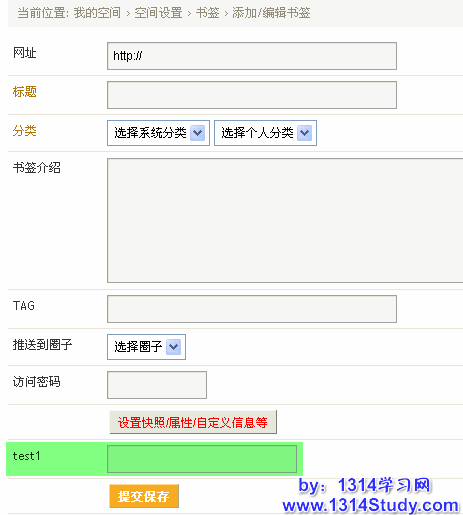Open the 选择圈子 dropdown
463x515 pixels.
[146, 347]
